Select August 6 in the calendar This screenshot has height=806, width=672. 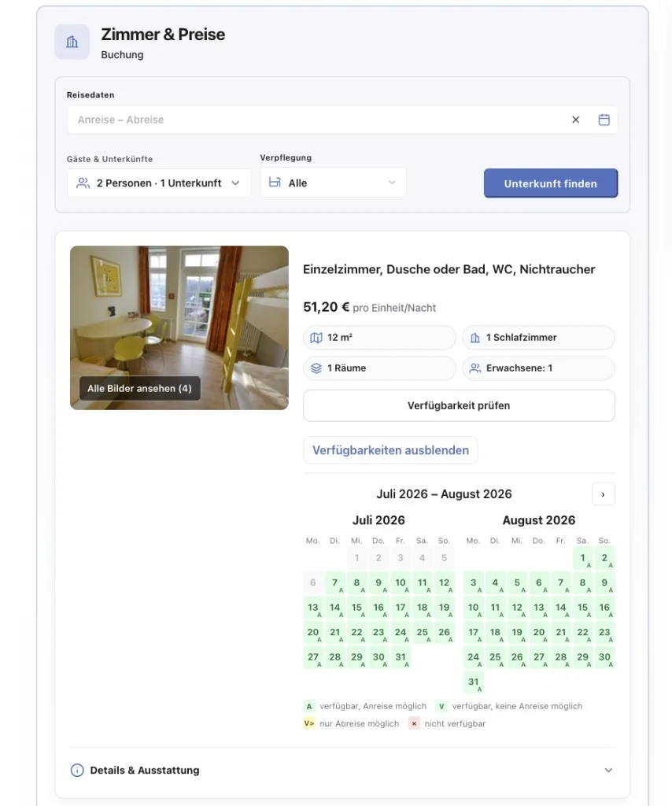tap(539, 583)
